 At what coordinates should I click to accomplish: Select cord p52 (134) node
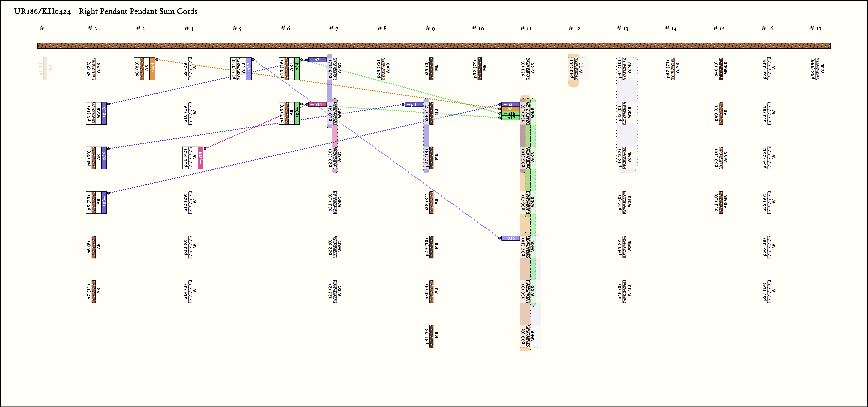(769, 69)
